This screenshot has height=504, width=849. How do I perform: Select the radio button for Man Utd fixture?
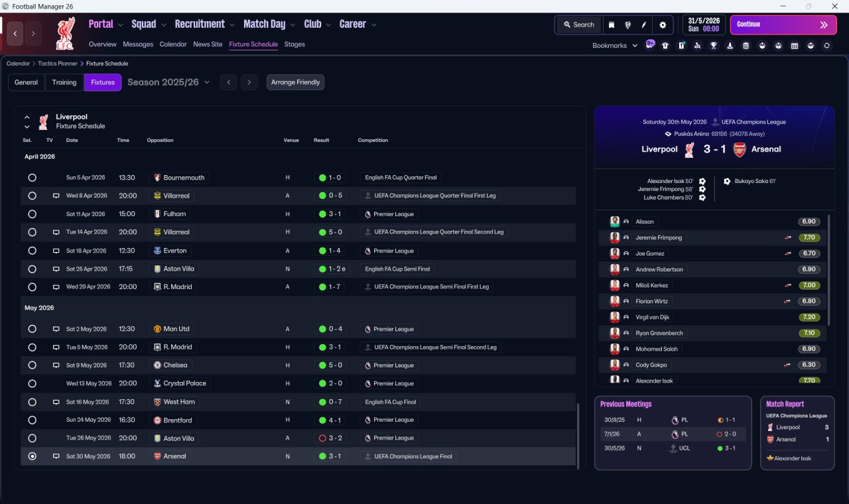(x=32, y=329)
